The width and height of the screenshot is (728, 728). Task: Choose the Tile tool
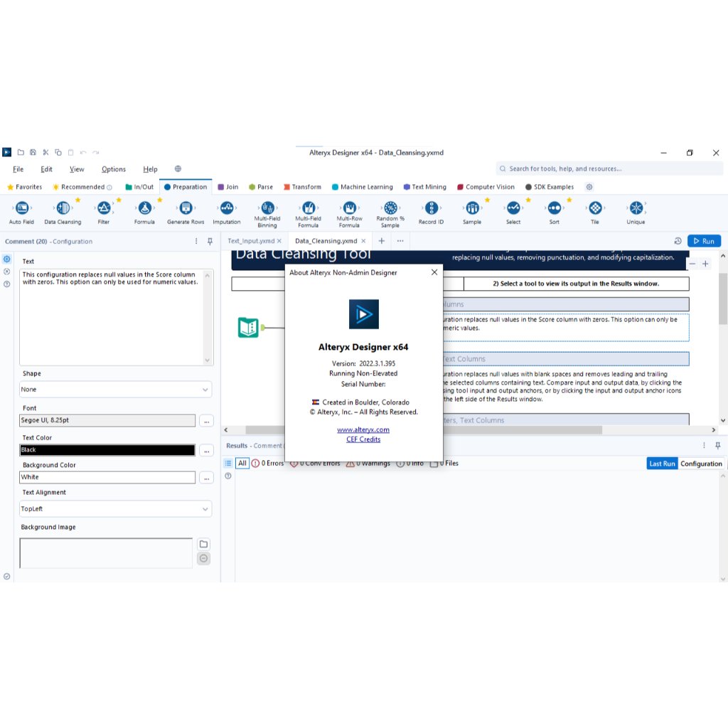(595, 213)
